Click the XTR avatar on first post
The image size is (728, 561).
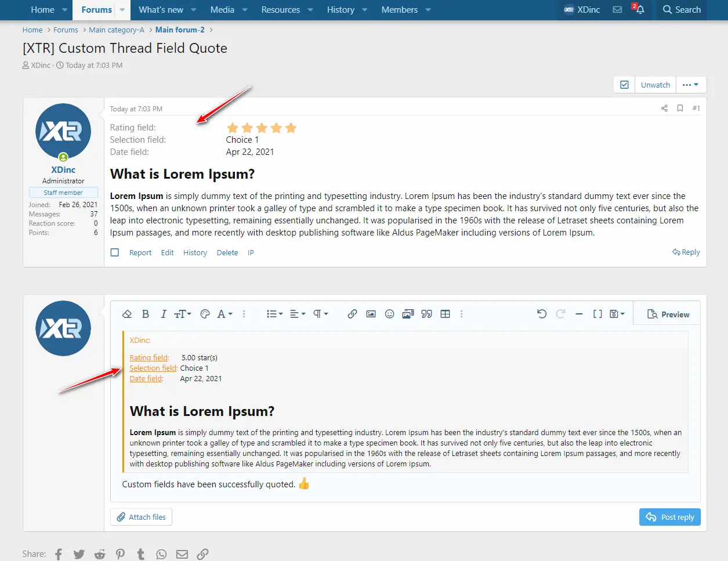(63, 131)
